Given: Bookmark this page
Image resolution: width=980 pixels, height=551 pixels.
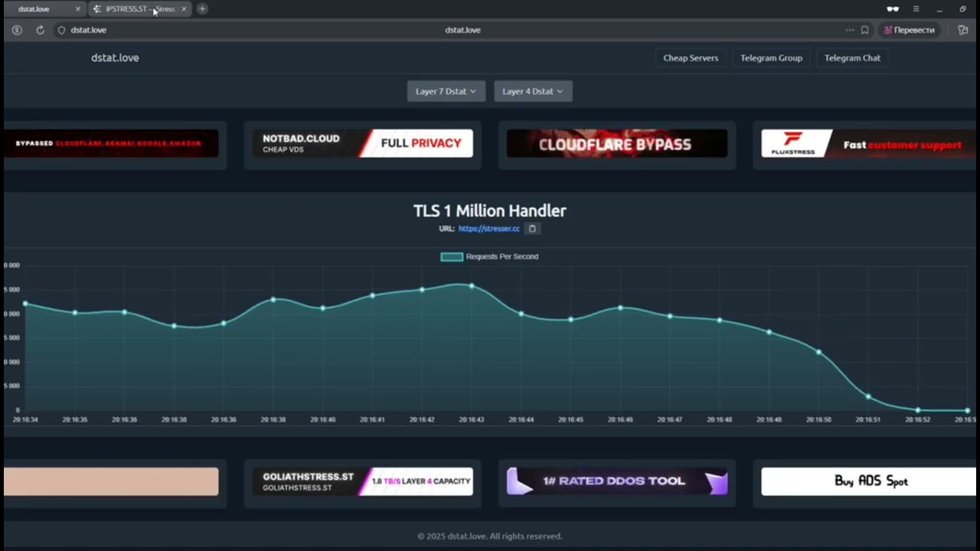Looking at the screenshot, I should [864, 30].
